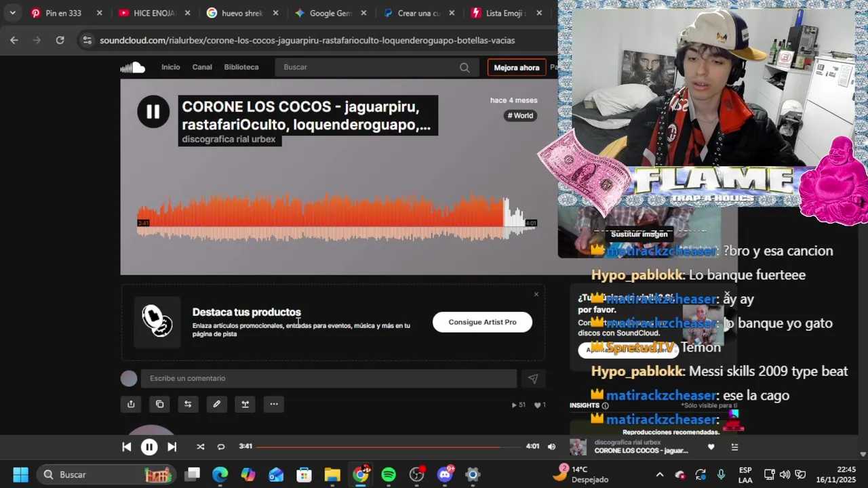This screenshot has height=488, width=868.
Task: Click the Consigue Artist Pro button
Action: [x=482, y=322]
